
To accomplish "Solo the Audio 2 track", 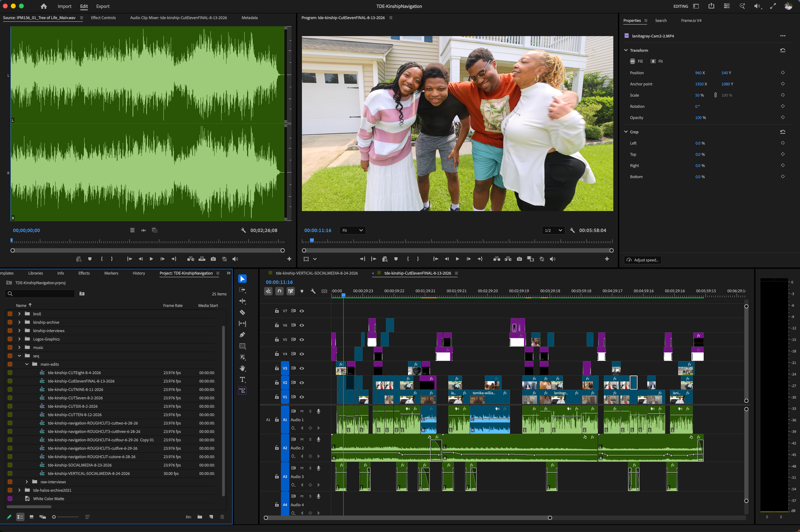I will (x=310, y=439).
